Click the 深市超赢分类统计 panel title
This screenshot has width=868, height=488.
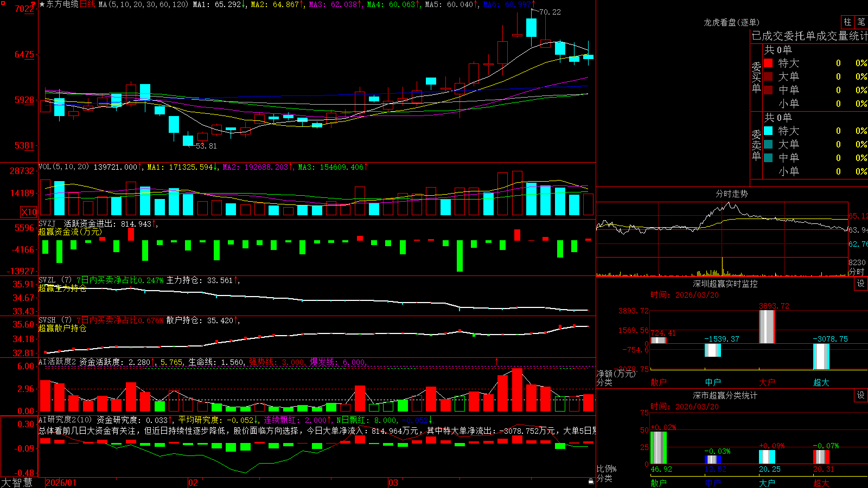(725, 395)
